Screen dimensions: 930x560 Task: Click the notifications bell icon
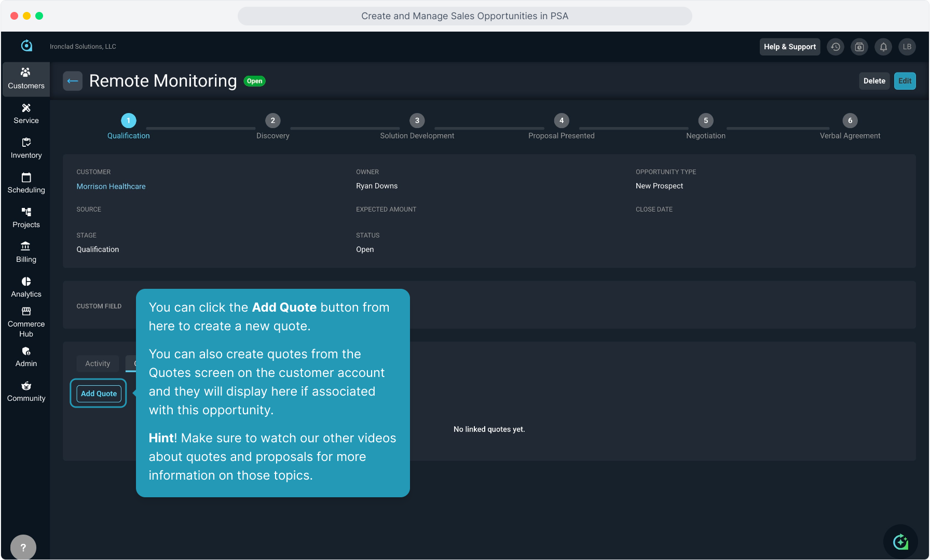click(x=883, y=47)
